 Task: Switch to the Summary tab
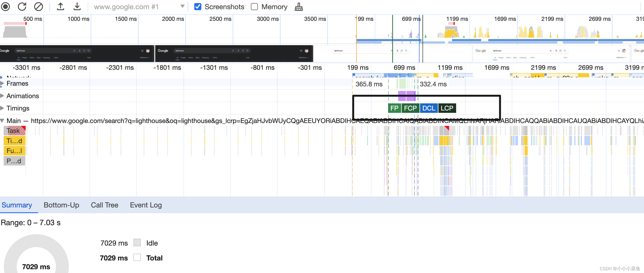click(x=17, y=205)
